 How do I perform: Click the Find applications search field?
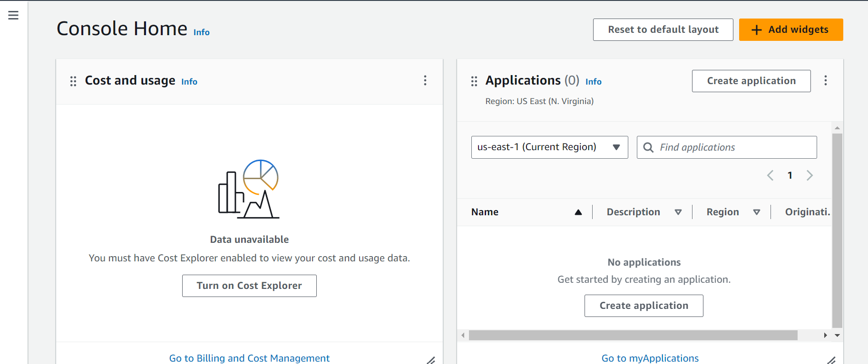[732, 147]
